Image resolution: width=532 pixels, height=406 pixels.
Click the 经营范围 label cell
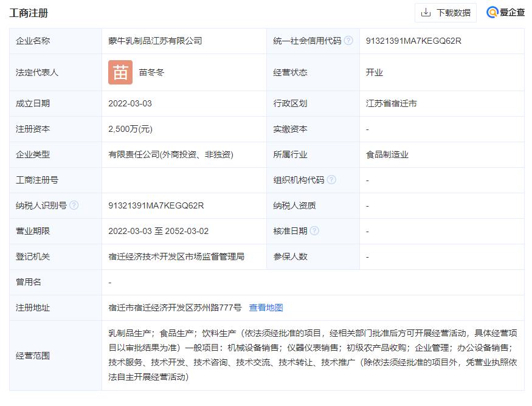(56, 356)
